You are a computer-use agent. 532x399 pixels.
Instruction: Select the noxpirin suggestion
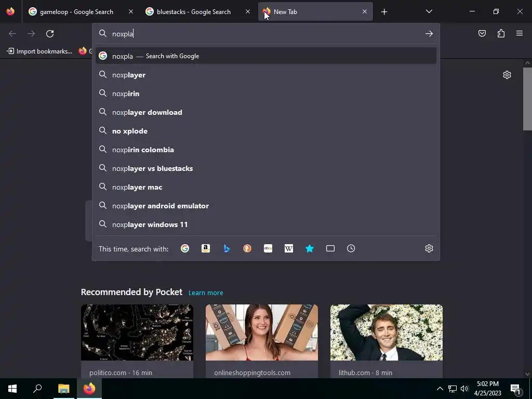click(x=266, y=94)
